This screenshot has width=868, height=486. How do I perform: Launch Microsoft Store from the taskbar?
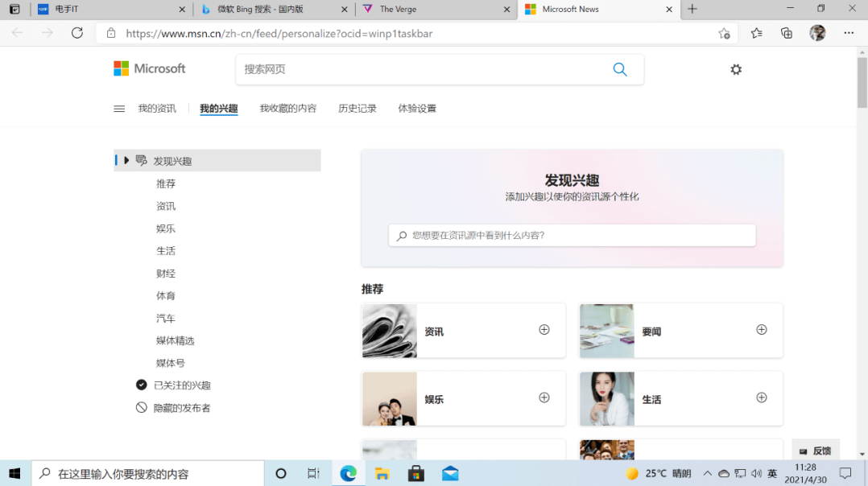(x=416, y=473)
